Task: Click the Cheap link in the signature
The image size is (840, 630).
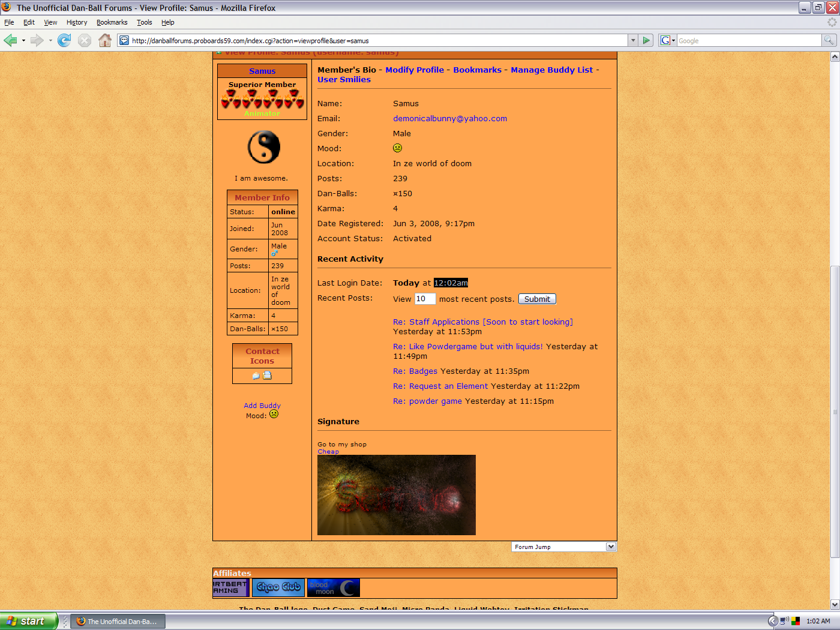Action: coord(328,451)
